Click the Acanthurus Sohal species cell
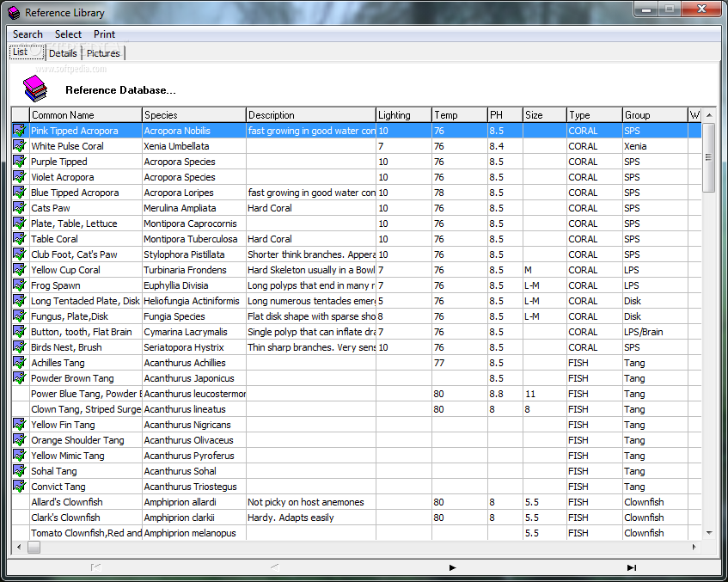This screenshot has width=728, height=582. pos(194,471)
